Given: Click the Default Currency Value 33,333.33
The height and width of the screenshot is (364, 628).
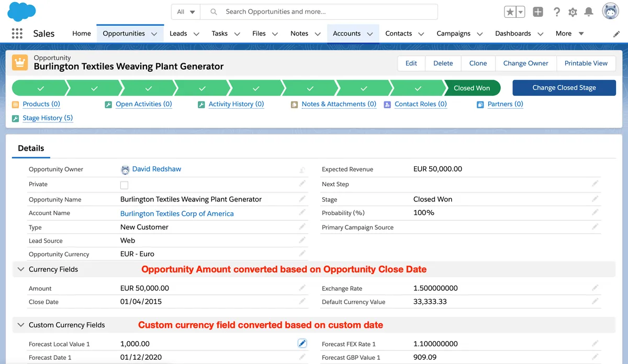Looking at the screenshot, I should tap(430, 302).
